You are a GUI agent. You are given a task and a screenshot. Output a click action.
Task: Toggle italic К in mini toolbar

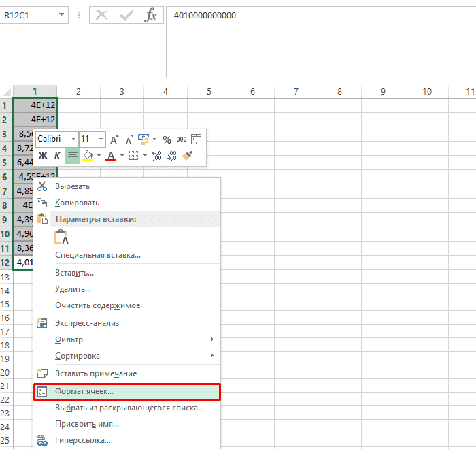tap(57, 156)
